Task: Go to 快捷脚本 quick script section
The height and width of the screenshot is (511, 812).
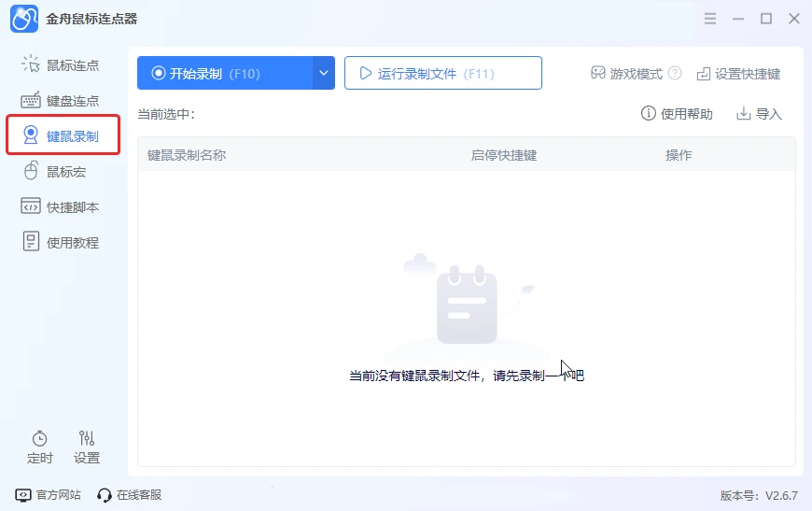Action: [x=60, y=206]
